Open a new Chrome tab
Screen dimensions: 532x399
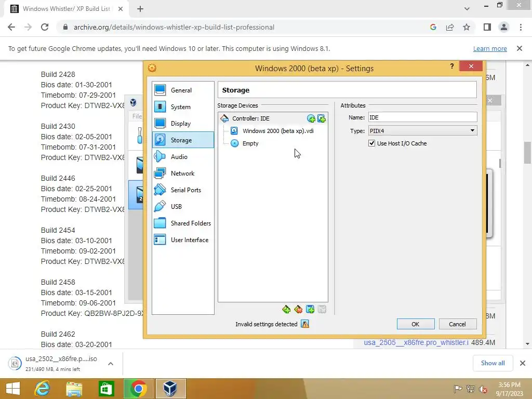point(140,9)
